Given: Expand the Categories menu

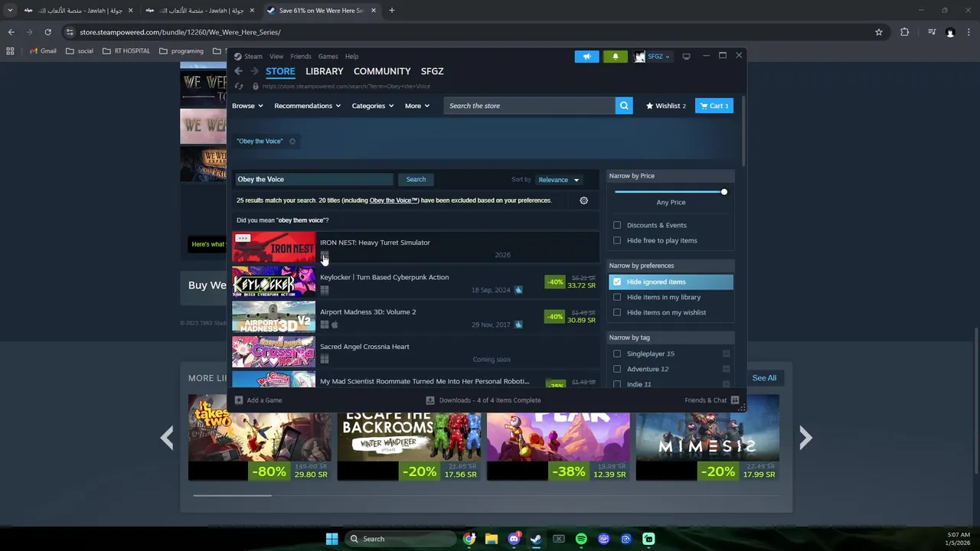Looking at the screenshot, I should pos(373,106).
